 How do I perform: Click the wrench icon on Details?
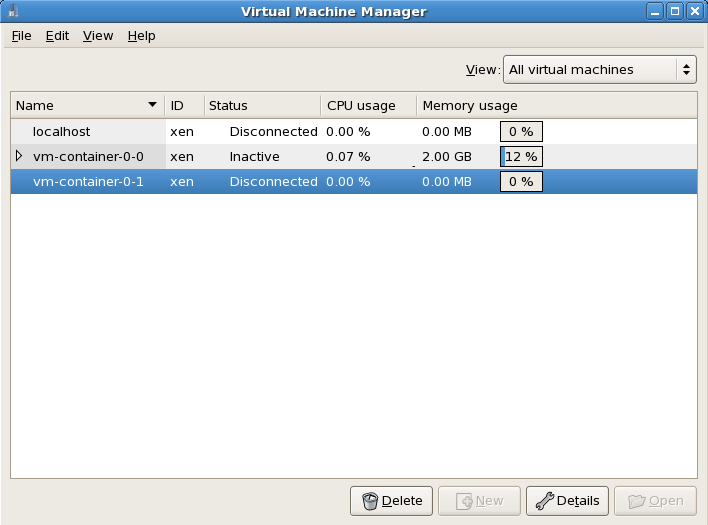click(x=544, y=501)
